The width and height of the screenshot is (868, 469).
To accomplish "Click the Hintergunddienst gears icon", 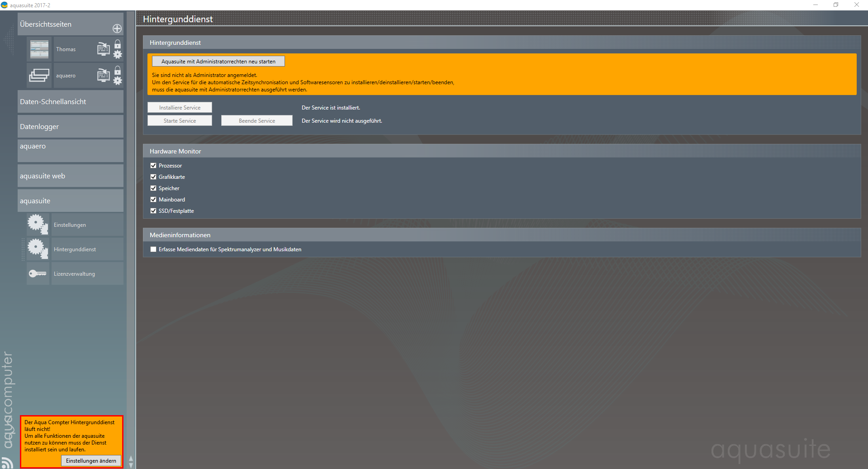I will point(38,249).
